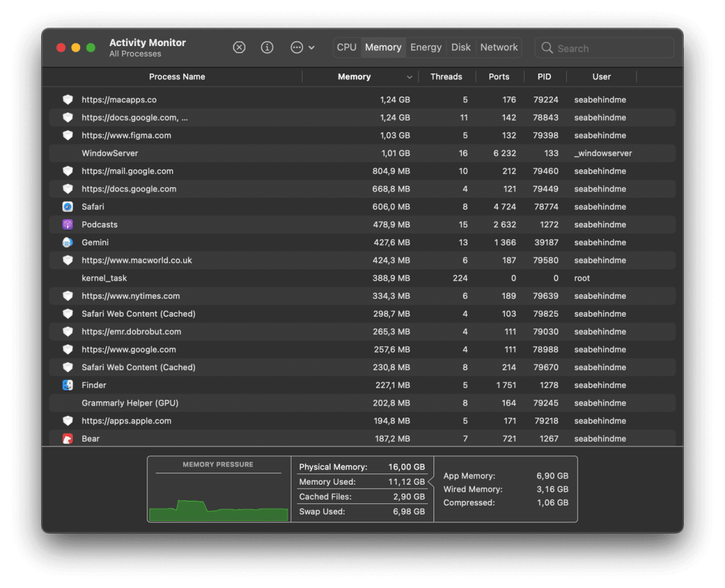725x588 pixels.
Task: Sort by the Memory column header
Action: point(354,76)
